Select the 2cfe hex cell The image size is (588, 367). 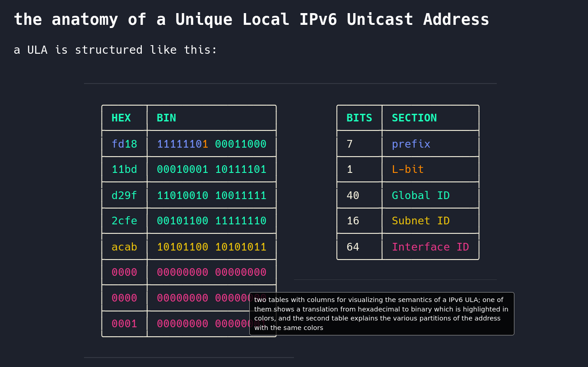(x=124, y=221)
